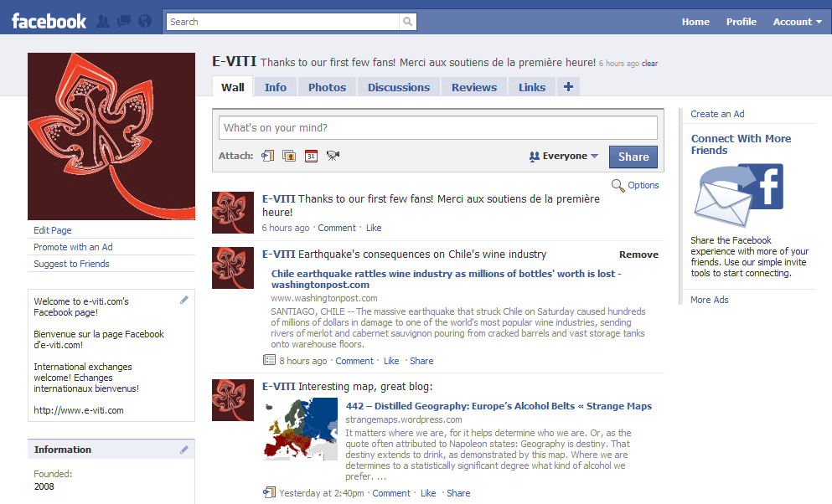Click Promote with an Ad

(73, 247)
